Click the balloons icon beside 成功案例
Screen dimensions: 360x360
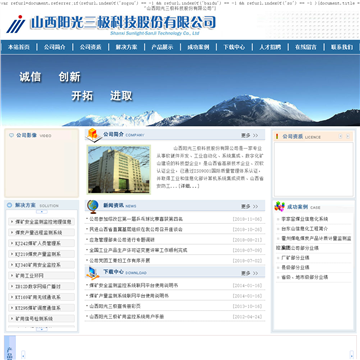279,207
